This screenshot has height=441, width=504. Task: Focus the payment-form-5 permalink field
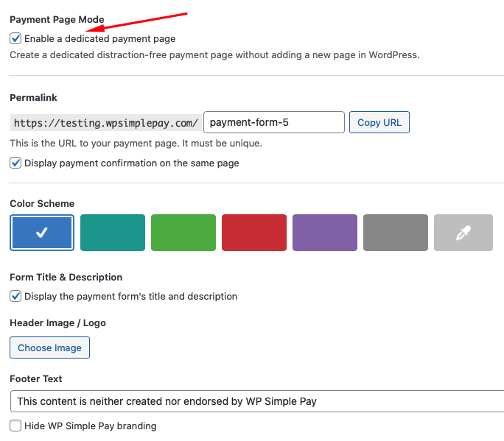273,122
